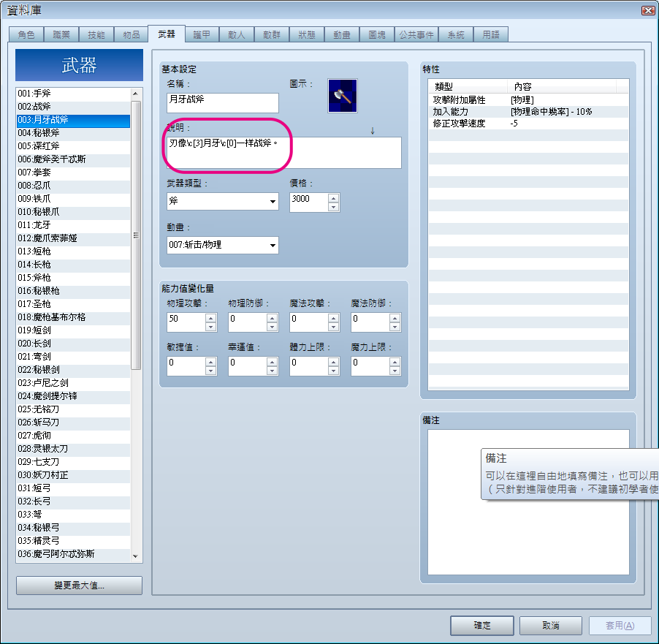Click the 取消 button
Viewport: 659px width, 644px height.
[x=551, y=626]
